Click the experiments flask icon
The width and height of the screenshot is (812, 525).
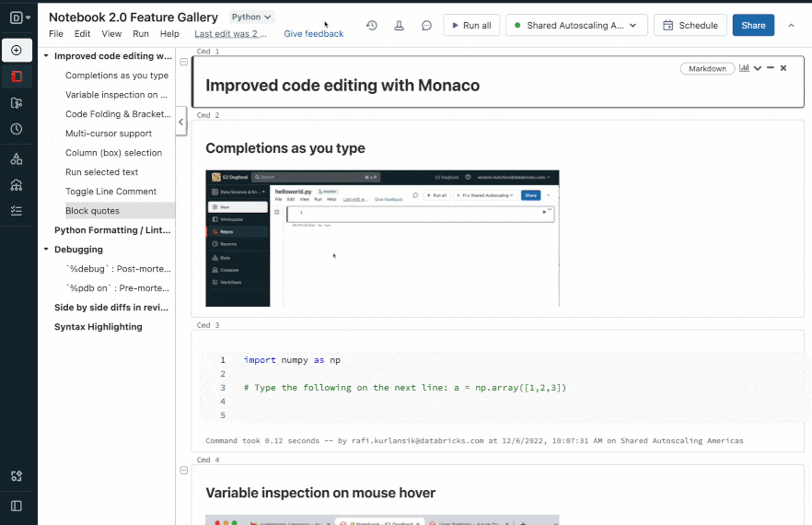point(399,26)
